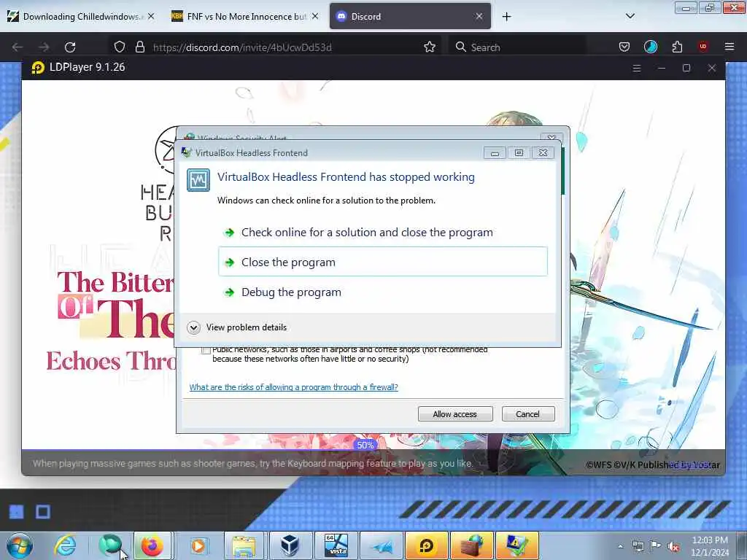The width and height of the screenshot is (747, 560).
Task: Open the list all tabs dropdown
Action: 630,16
